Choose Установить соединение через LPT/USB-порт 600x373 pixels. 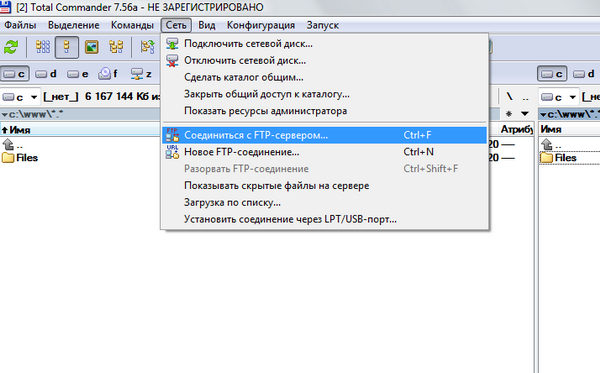[324, 219]
